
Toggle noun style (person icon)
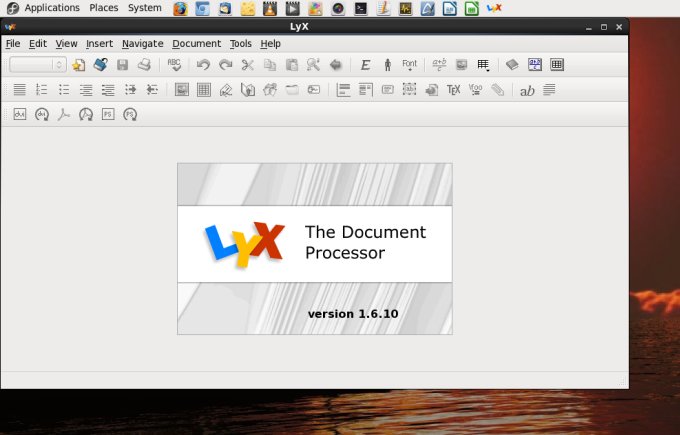coord(387,65)
